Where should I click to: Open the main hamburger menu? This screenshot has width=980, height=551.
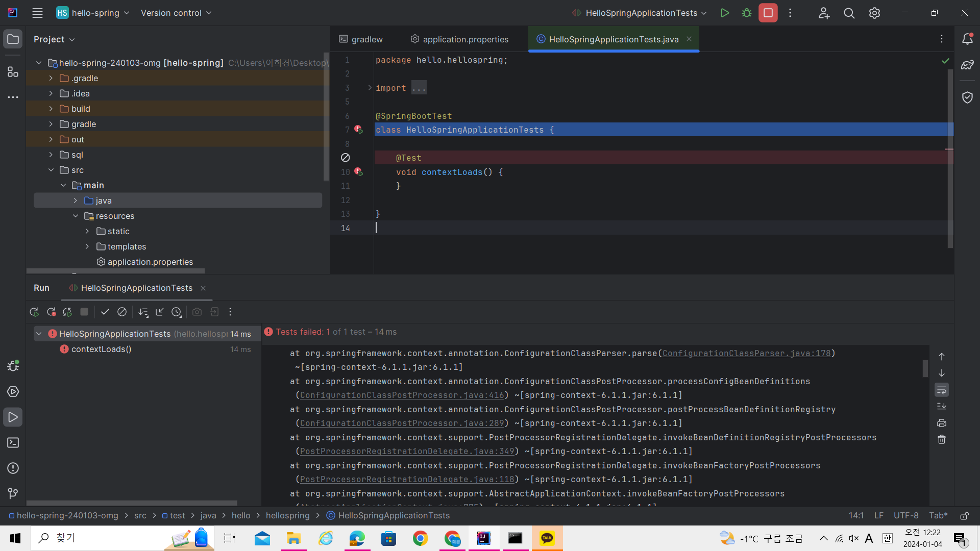(37, 13)
